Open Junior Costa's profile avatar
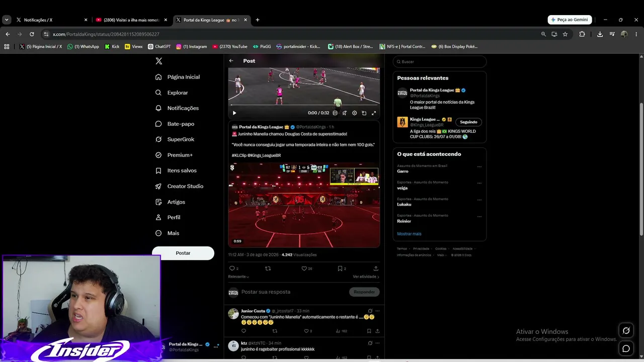The image size is (644, 362). pos(233,314)
